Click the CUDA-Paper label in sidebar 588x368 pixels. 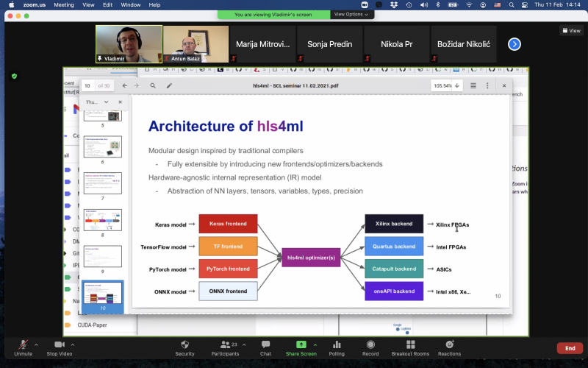pyautogui.click(x=93, y=325)
